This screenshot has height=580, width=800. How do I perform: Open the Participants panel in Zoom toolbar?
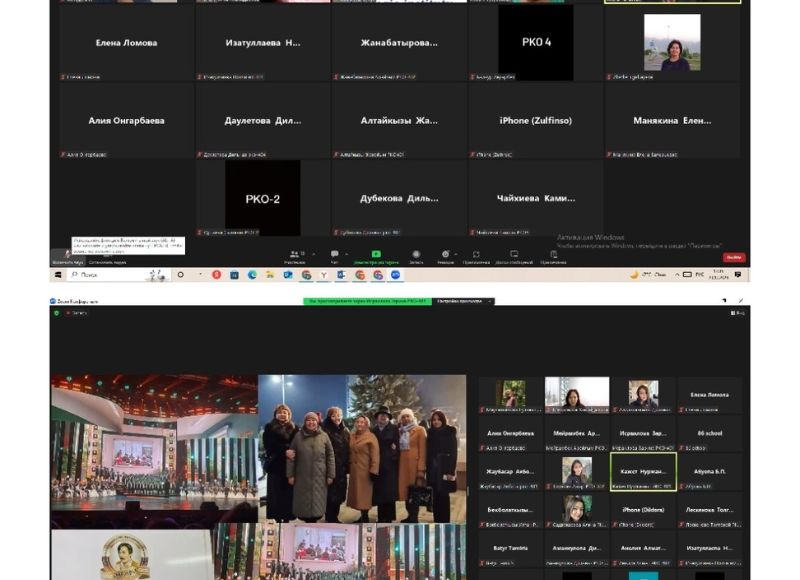[x=295, y=255]
